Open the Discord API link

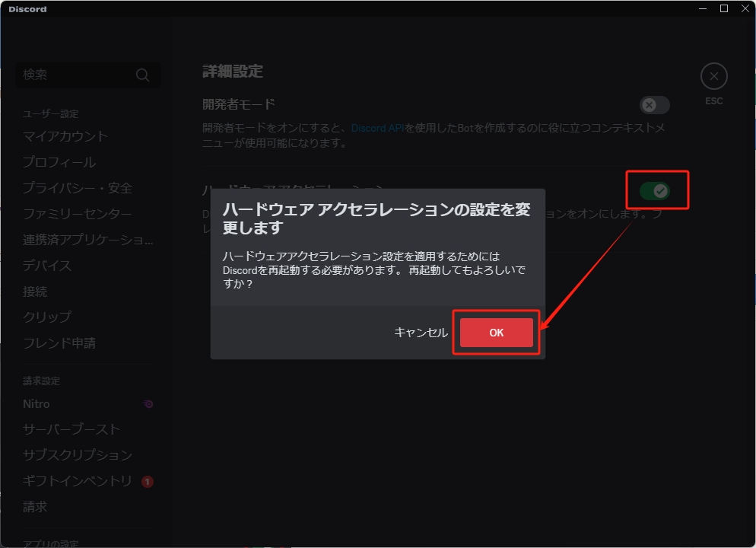tap(377, 128)
